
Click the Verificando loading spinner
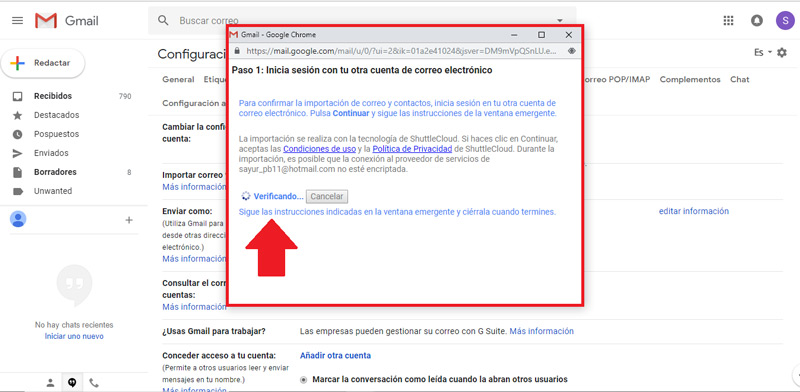click(246, 197)
